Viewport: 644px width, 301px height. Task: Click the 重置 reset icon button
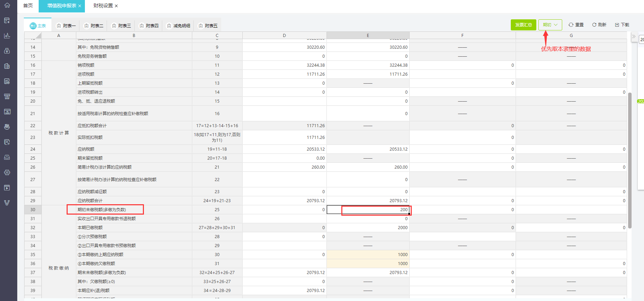click(576, 25)
